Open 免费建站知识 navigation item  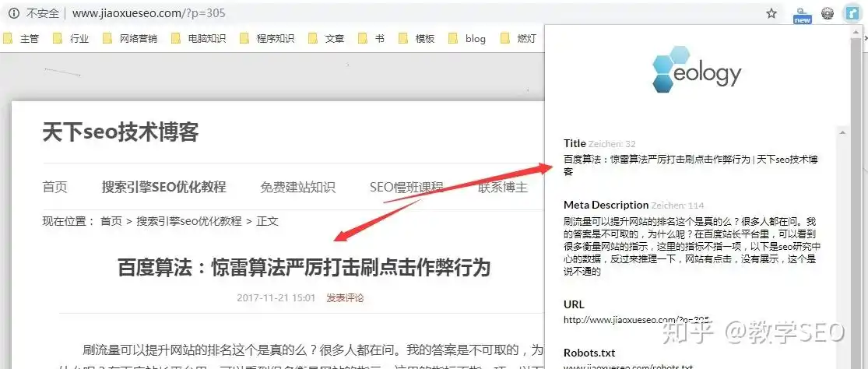coord(298,187)
